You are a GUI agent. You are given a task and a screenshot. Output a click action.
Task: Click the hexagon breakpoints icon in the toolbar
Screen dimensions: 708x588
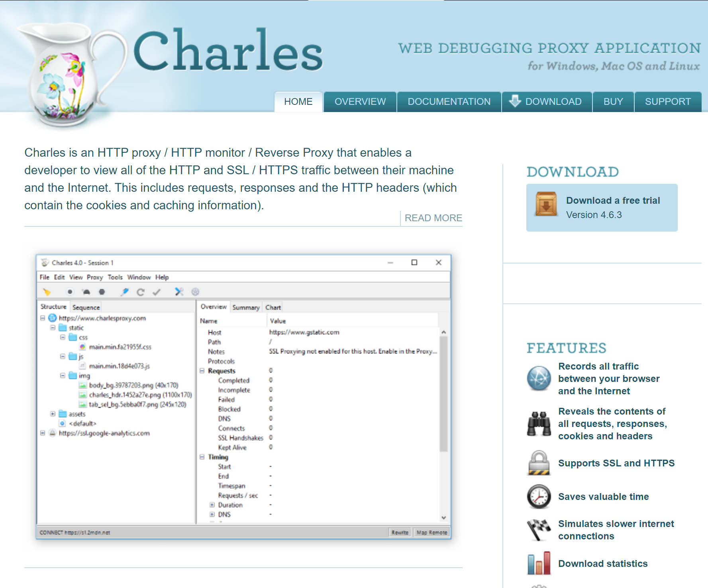tap(102, 292)
